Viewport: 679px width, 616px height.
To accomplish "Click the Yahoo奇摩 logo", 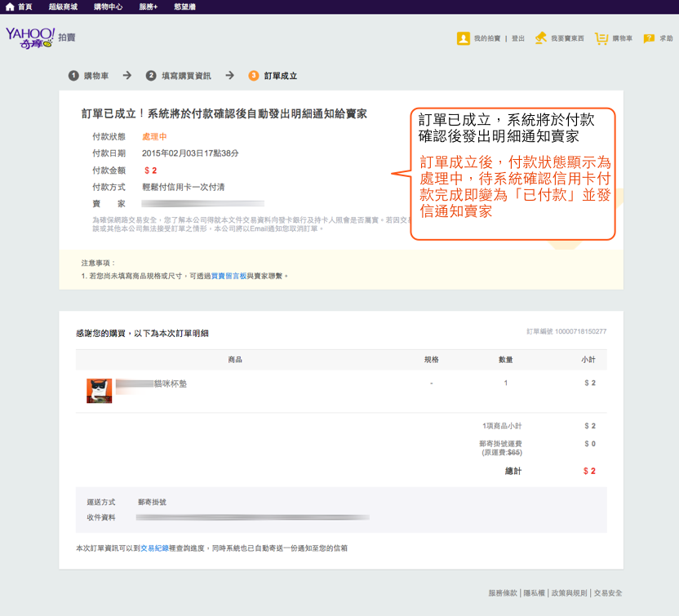I will point(29,38).
